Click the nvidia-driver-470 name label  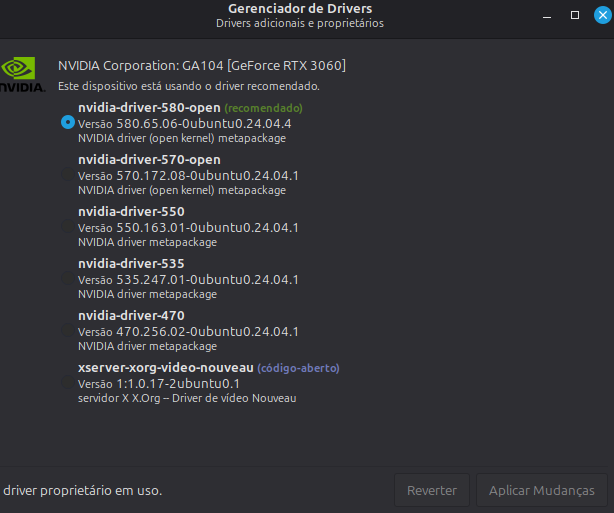pos(131,316)
